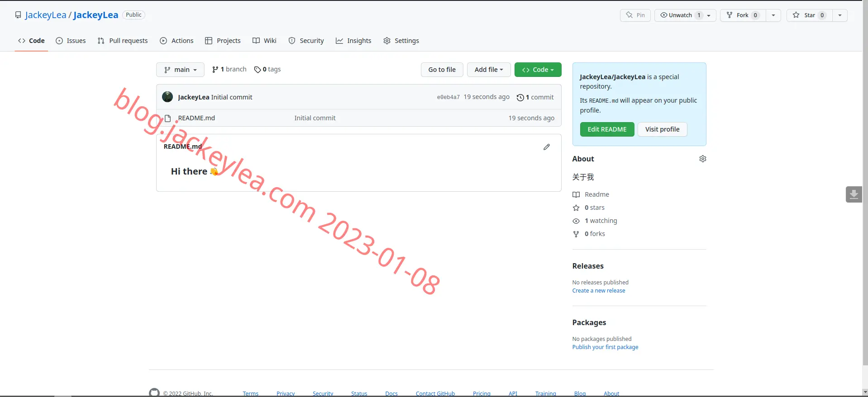This screenshot has height=397, width=868.
Task: Click the file icon next to README.md
Action: (x=167, y=118)
